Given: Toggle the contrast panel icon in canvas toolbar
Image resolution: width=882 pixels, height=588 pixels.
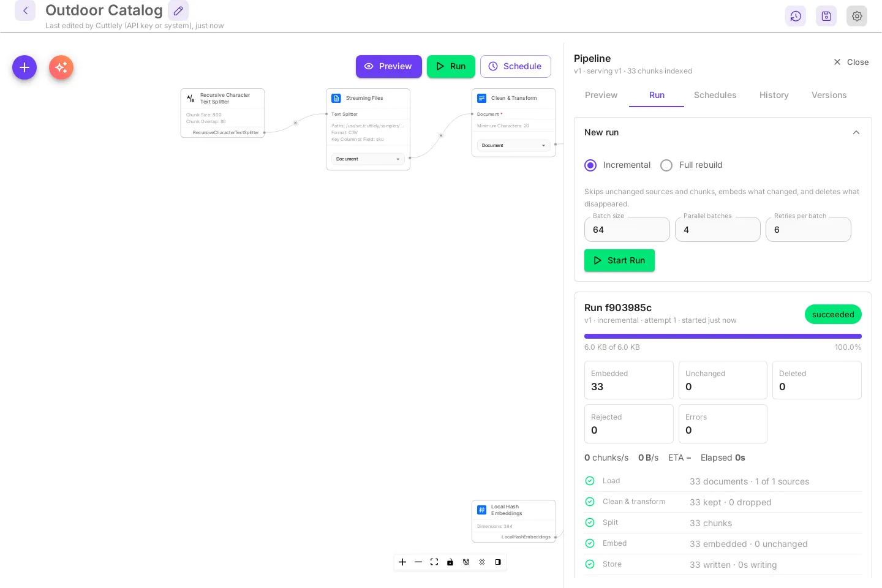Looking at the screenshot, I should click(498, 562).
